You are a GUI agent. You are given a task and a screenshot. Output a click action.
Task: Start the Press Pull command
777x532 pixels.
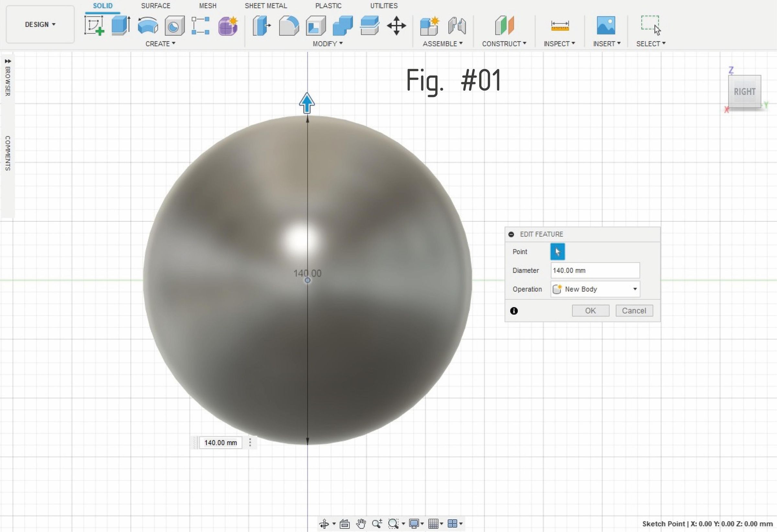[x=262, y=26]
